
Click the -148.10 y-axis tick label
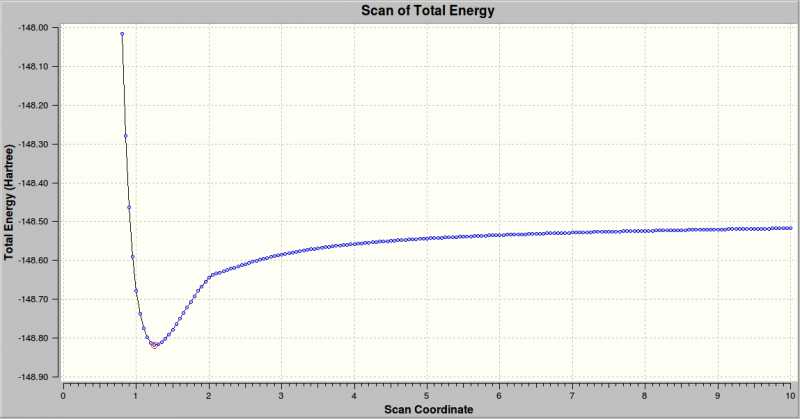click(x=33, y=67)
